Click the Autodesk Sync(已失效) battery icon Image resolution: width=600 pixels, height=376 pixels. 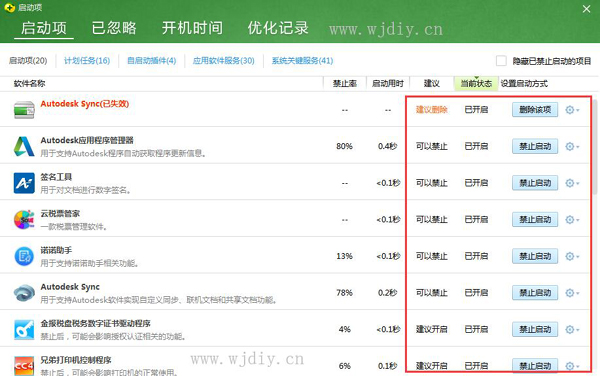24,110
